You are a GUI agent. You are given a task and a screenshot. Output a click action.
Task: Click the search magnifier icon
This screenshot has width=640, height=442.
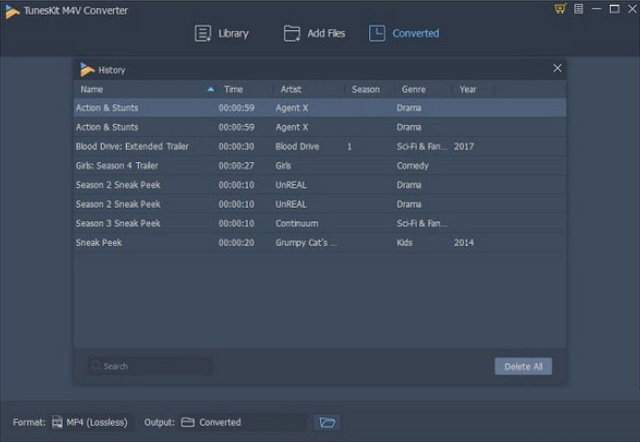(x=96, y=365)
